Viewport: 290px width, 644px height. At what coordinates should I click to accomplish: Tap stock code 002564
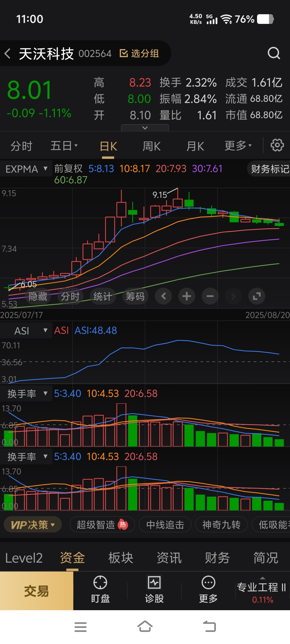pos(95,54)
